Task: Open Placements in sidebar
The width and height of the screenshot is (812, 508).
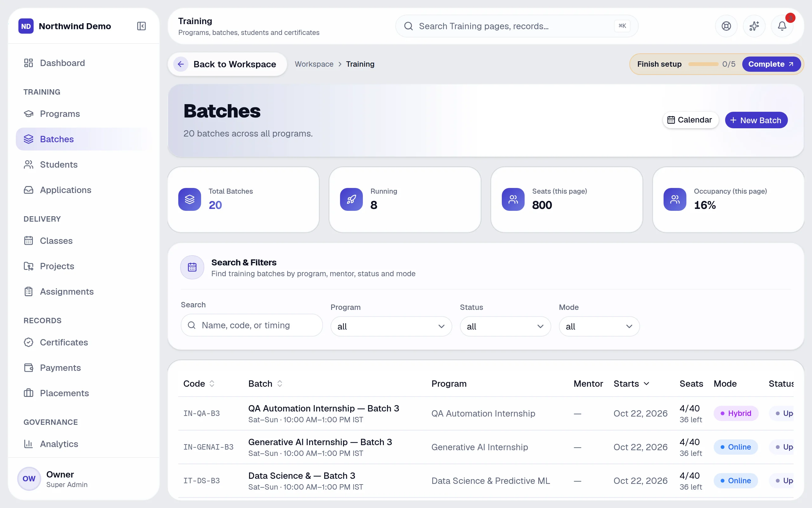Action: click(83, 393)
